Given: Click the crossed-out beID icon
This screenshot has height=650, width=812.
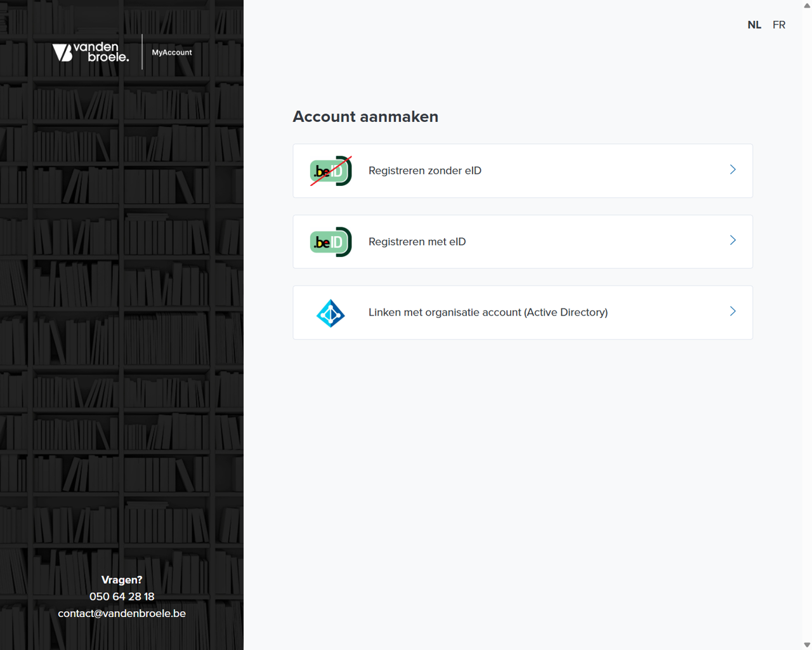Looking at the screenshot, I should 331,171.
